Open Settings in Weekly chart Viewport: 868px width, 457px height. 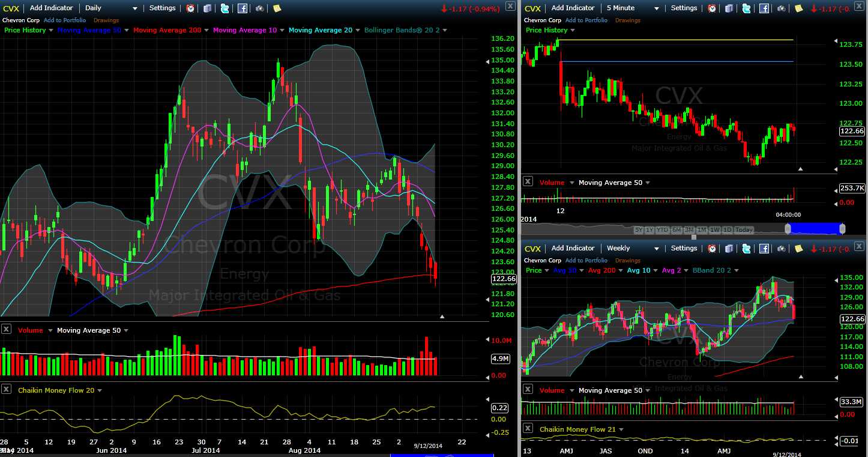click(x=684, y=249)
